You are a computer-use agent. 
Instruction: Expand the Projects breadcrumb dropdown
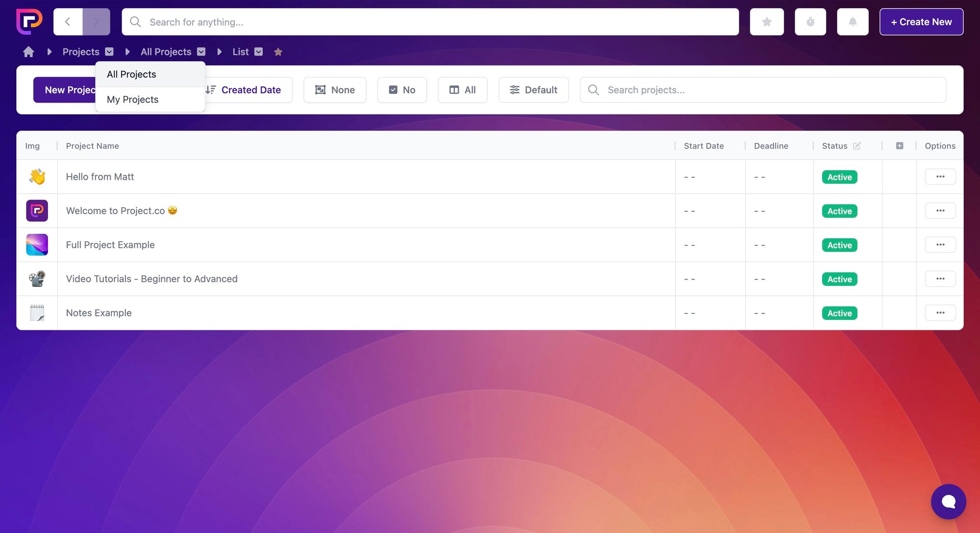point(109,52)
